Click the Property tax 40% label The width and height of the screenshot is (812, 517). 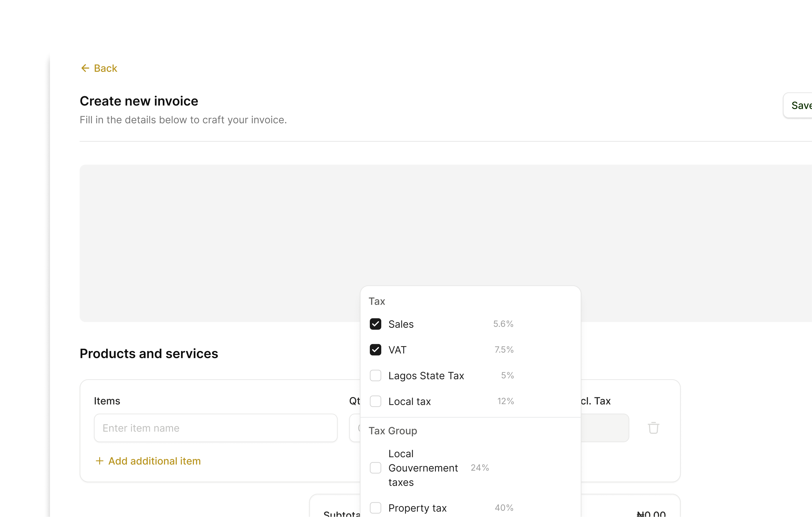tap(417, 508)
